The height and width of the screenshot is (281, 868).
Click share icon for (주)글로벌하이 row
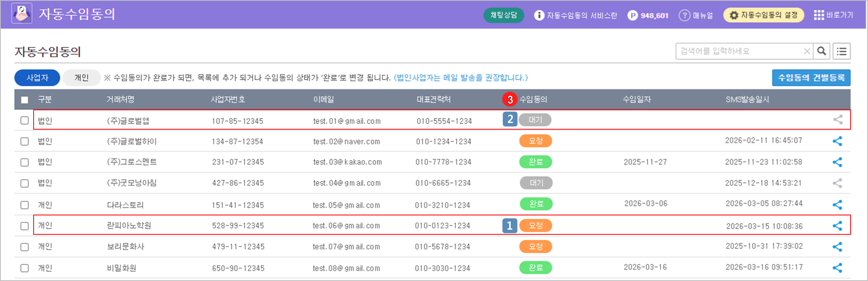(837, 141)
